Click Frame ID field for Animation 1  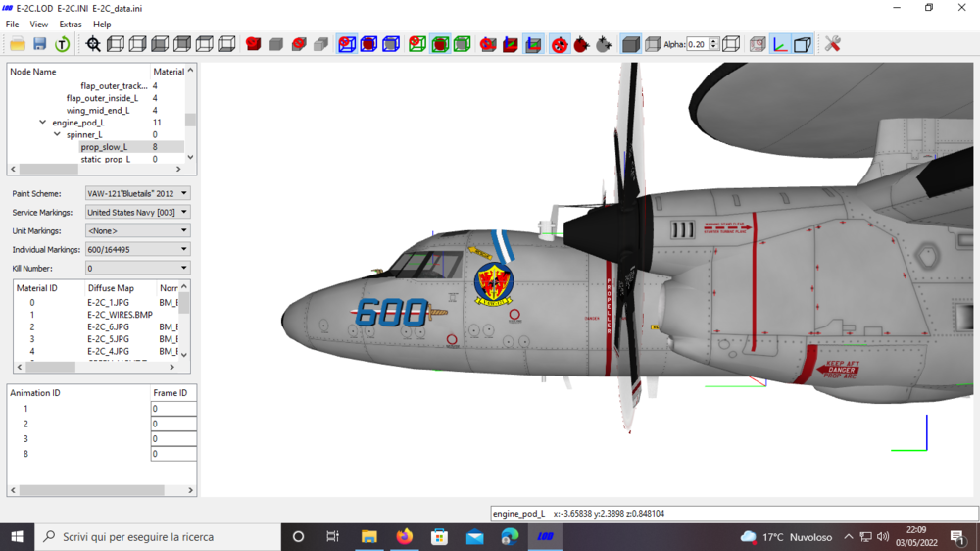pos(173,409)
